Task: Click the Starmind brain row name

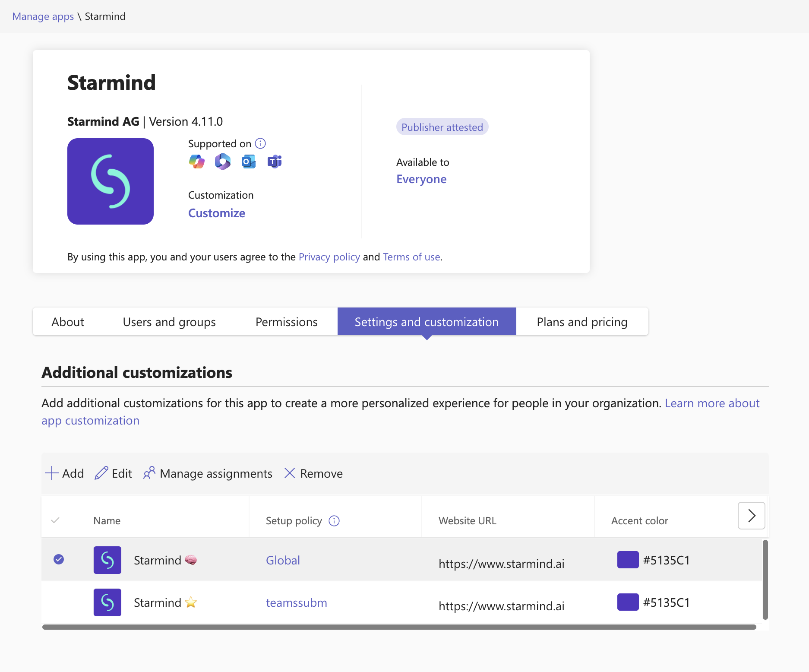Action: 165,560
